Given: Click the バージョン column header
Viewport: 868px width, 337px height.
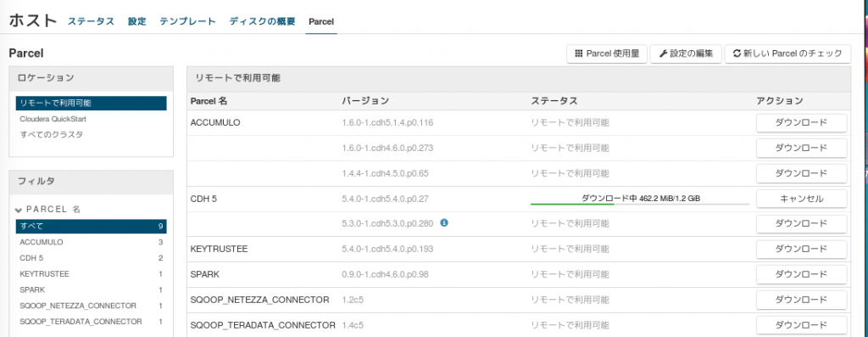Looking at the screenshot, I should pos(365,101).
